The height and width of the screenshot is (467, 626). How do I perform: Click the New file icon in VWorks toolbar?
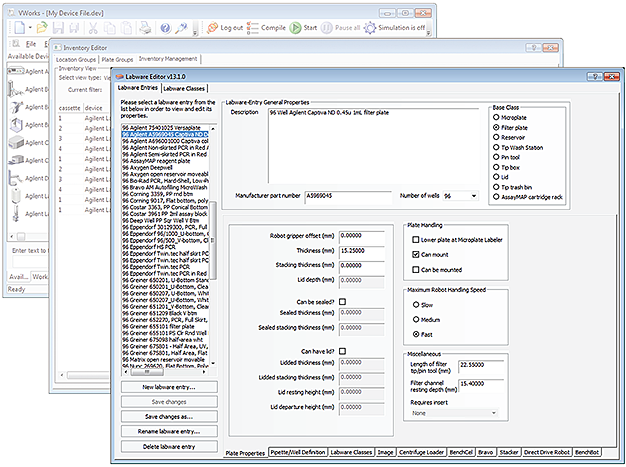click(x=20, y=28)
